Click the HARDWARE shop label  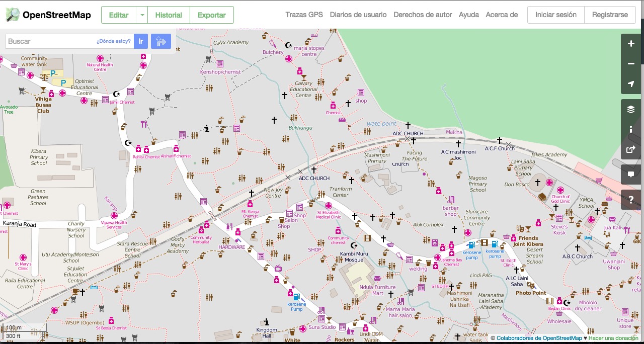pyautogui.click(x=232, y=247)
